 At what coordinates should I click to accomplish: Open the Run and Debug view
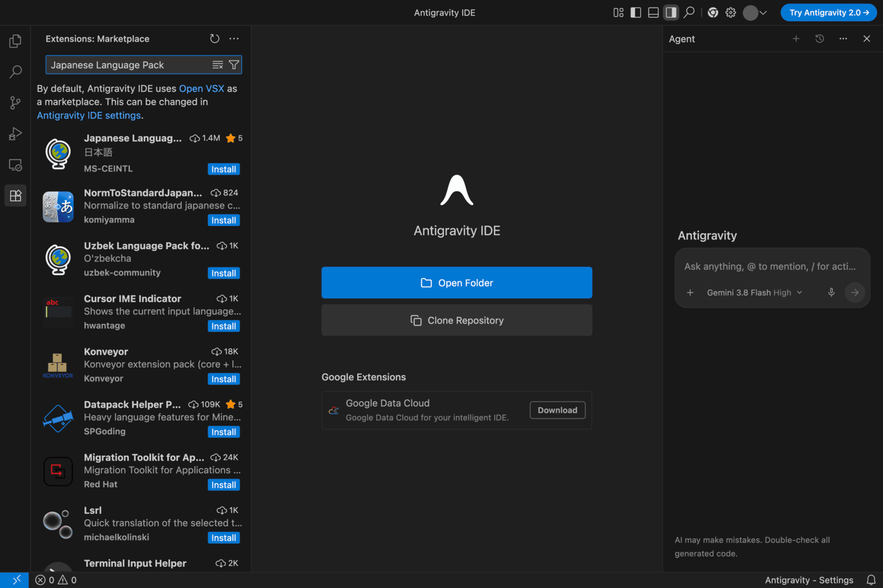tap(15, 134)
